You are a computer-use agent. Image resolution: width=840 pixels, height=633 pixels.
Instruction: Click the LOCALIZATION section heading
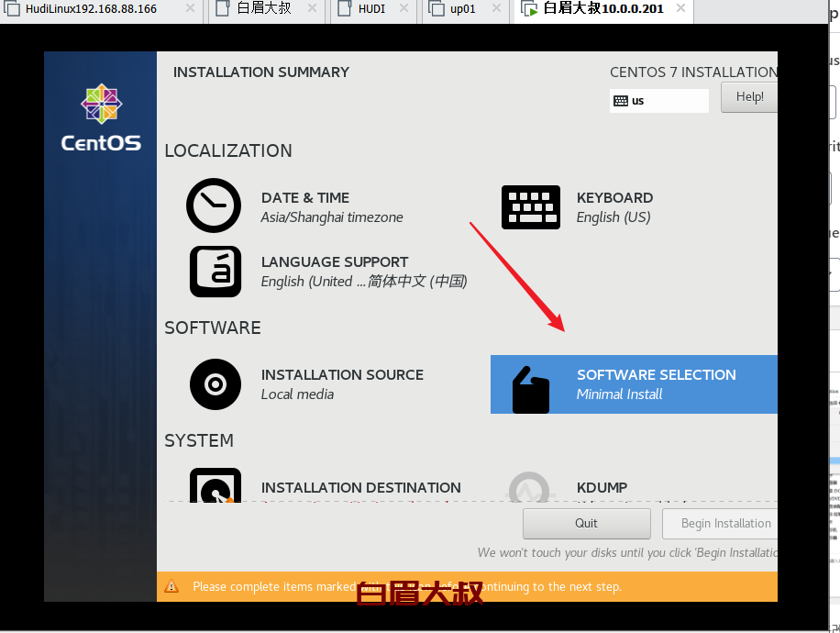(228, 150)
